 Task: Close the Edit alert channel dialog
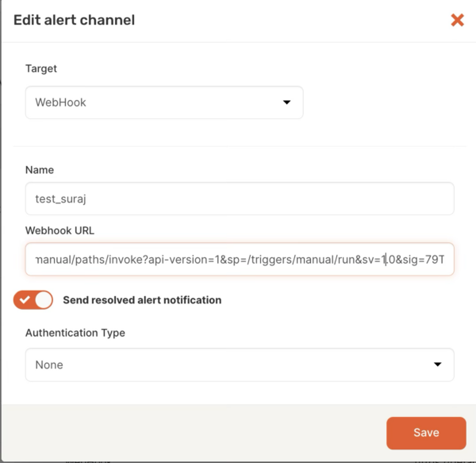(x=457, y=20)
